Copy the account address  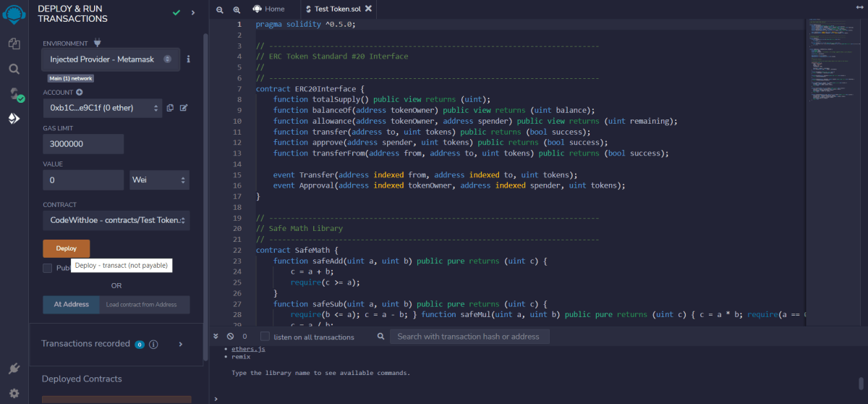click(170, 108)
